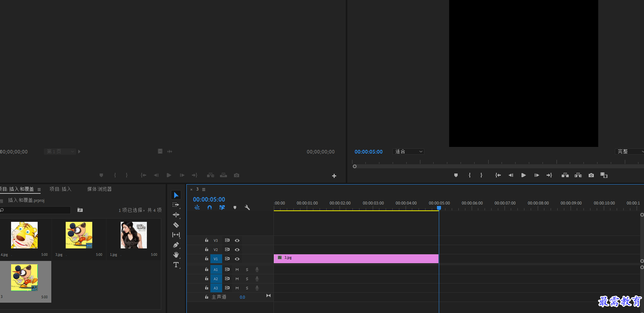Play the Program monitor
The image size is (644, 313).
pos(523,175)
